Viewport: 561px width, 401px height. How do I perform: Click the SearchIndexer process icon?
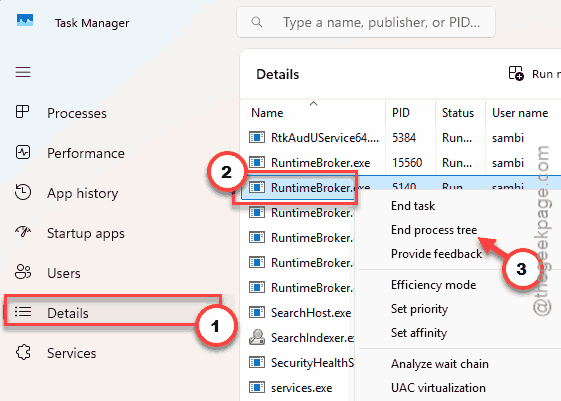pyautogui.click(x=257, y=337)
